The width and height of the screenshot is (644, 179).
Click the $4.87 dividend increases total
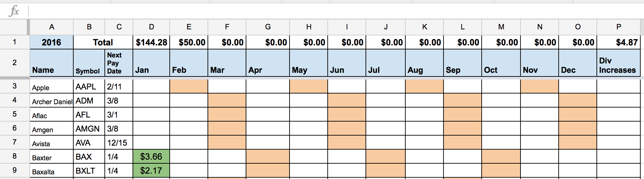pos(618,42)
